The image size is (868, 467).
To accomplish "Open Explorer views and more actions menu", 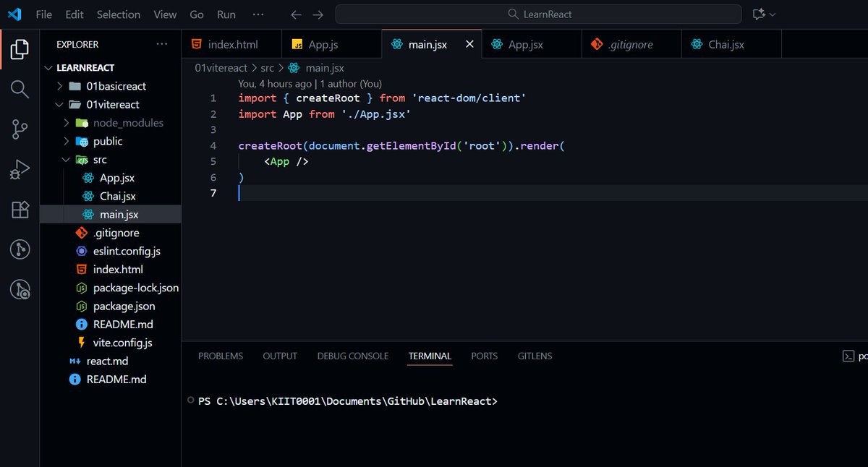I will 161,44.
